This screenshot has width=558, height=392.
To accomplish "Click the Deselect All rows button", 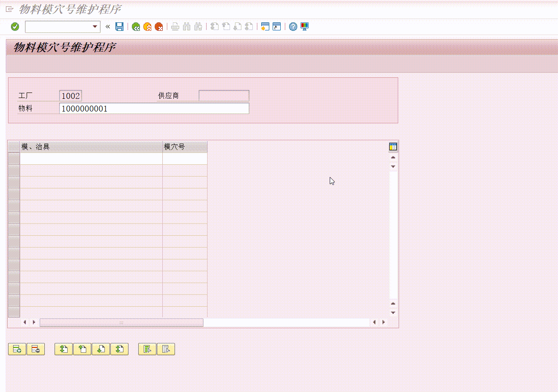I will (x=166, y=349).
